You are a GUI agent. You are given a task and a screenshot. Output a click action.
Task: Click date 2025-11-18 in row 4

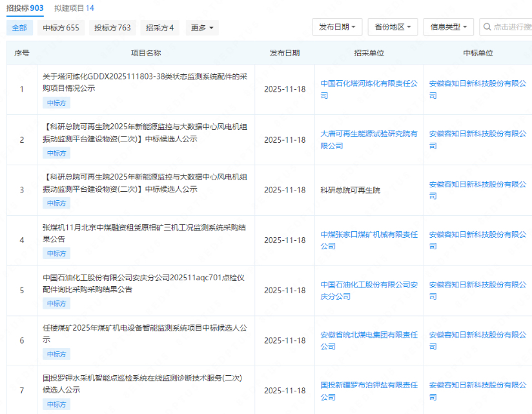pos(285,240)
